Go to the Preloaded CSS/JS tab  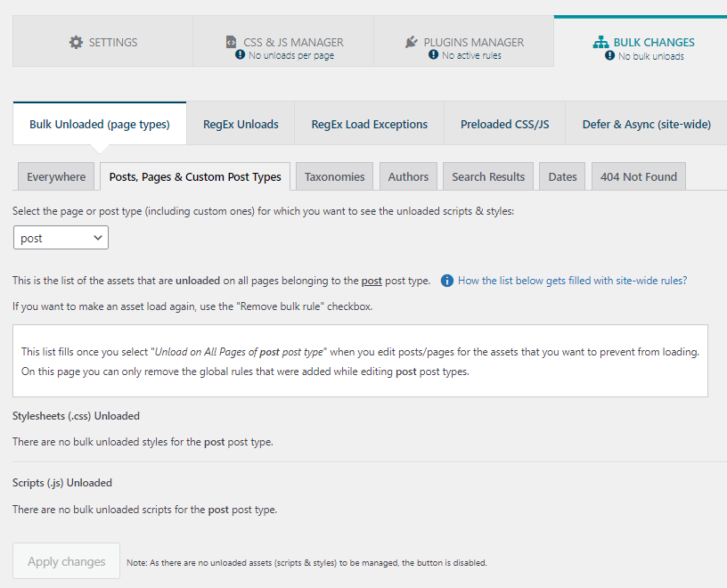pos(505,125)
